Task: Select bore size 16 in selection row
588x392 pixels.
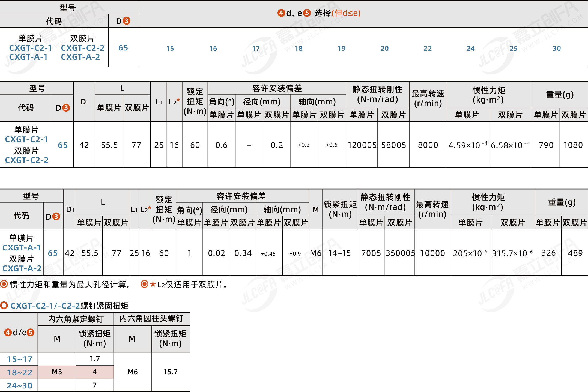Action: pyautogui.click(x=213, y=49)
